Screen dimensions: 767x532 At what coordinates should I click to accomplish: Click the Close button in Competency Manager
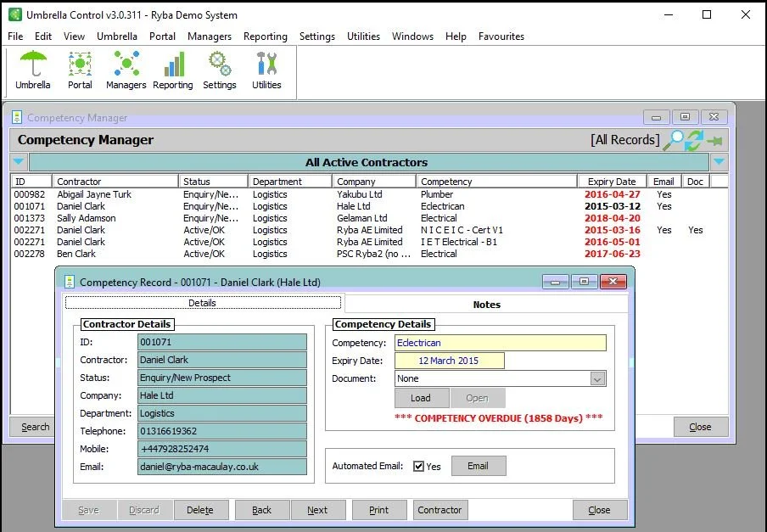[701, 427]
